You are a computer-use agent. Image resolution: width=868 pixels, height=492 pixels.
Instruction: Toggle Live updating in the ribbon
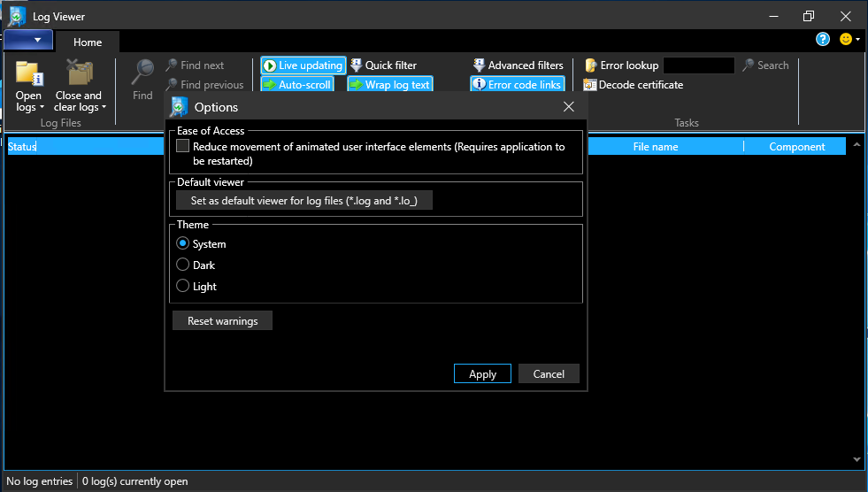(x=303, y=65)
